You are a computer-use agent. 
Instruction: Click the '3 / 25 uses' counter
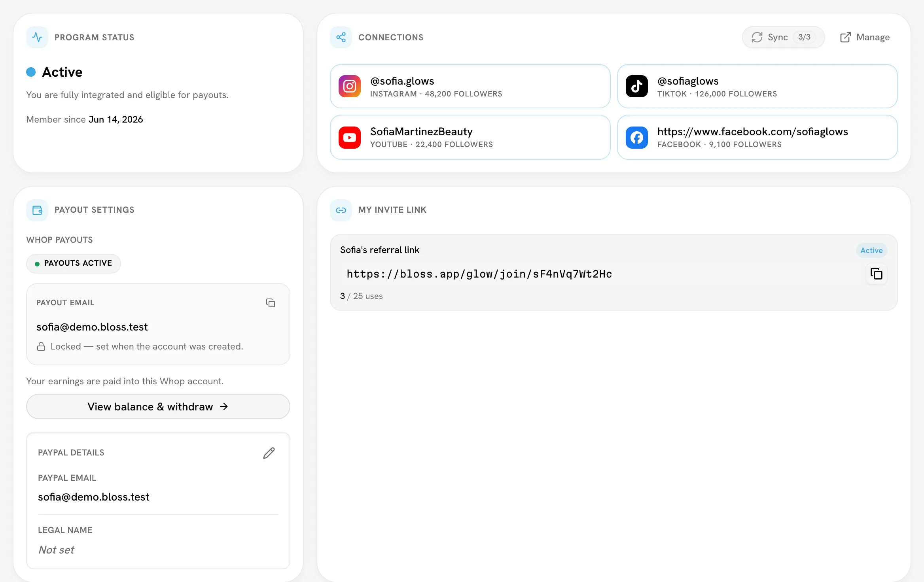[362, 296]
